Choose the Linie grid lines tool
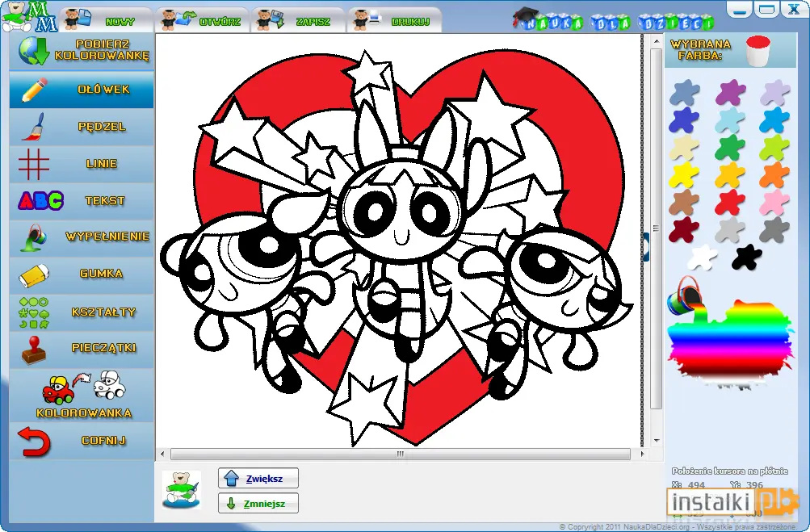This screenshot has width=810, height=532. pyautogui.click(x=82, y=164)
